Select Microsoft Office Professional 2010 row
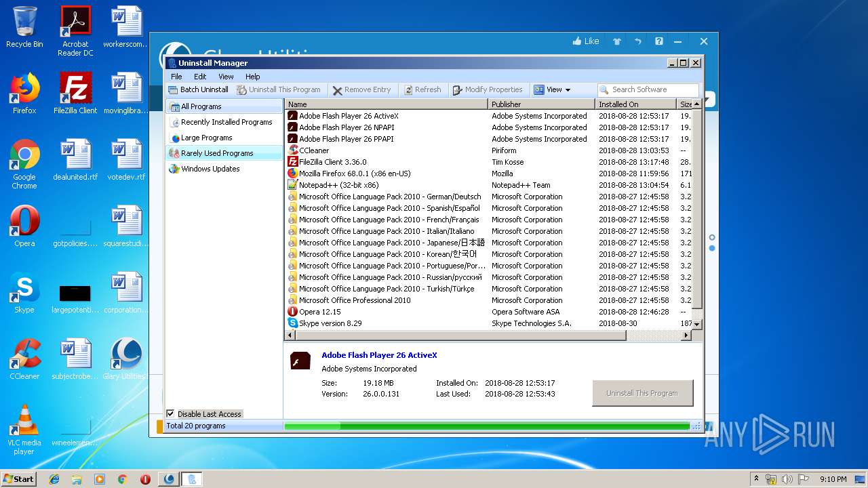This screenshot has width=868, height=488. tap(488, 300)
